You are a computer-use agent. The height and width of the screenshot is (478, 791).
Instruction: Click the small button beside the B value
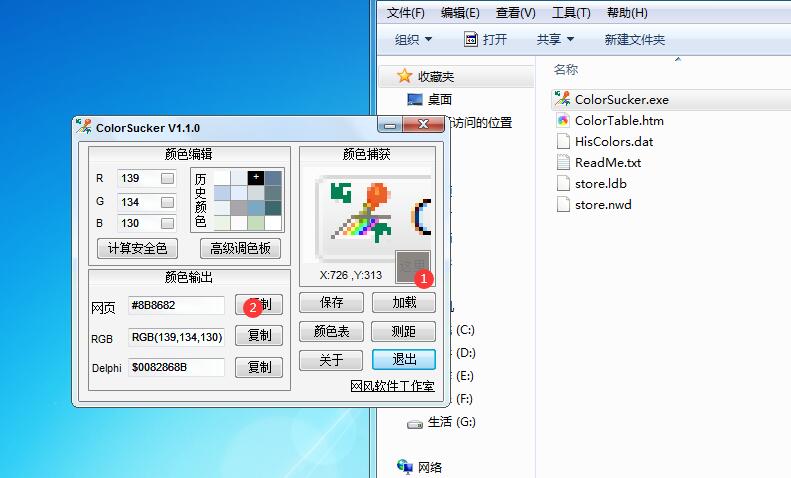click(167, 223)
